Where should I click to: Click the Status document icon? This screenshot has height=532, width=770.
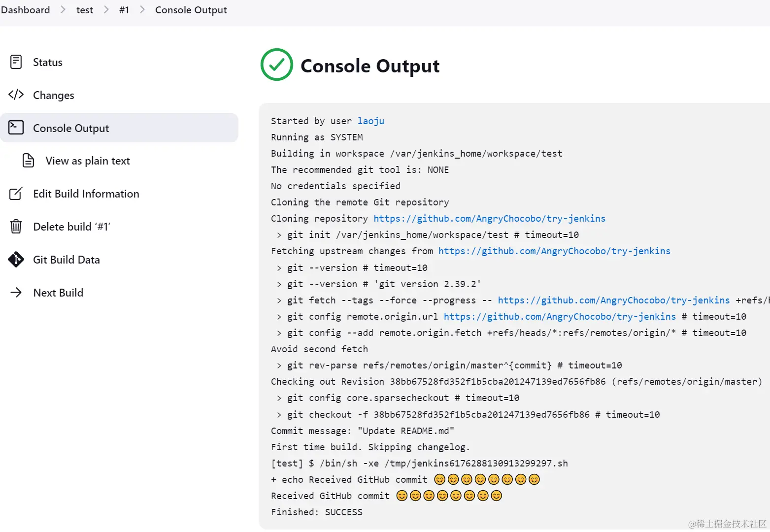point(16,62)
